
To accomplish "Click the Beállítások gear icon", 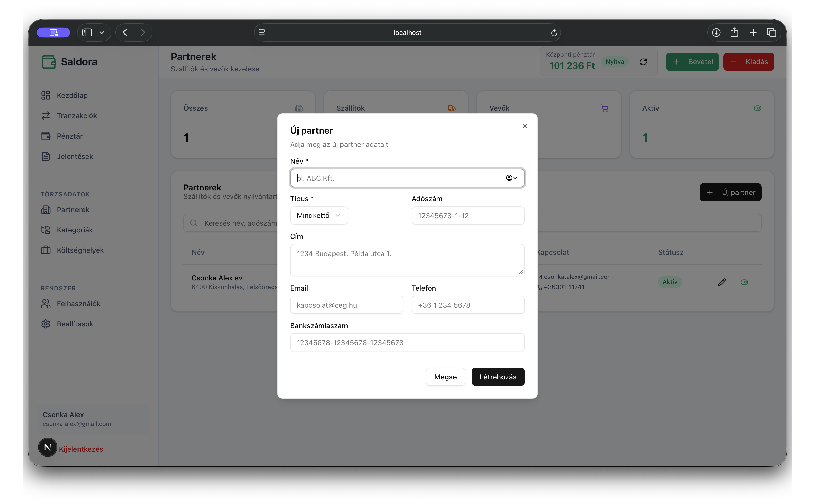I will 46,324.
